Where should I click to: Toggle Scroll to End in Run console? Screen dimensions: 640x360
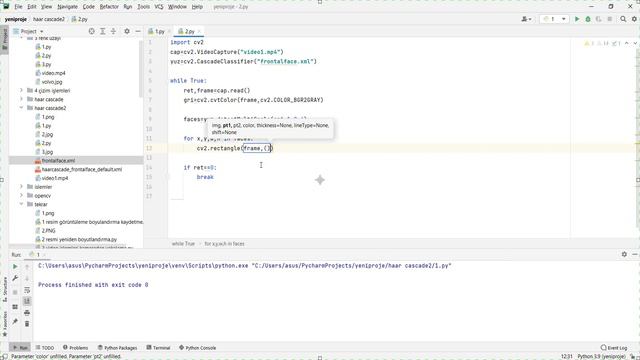point(27,301)
